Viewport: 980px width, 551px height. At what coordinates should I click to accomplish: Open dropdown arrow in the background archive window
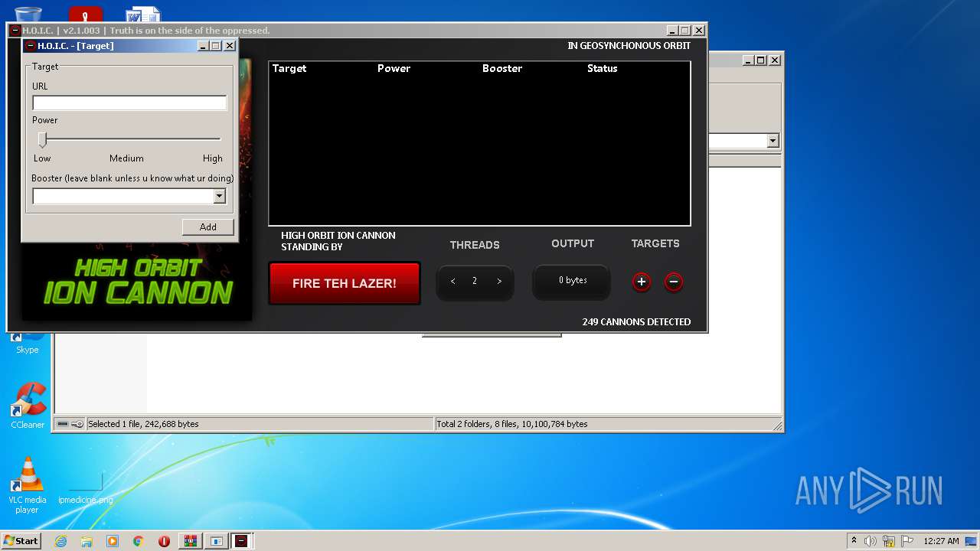[773, 141]
